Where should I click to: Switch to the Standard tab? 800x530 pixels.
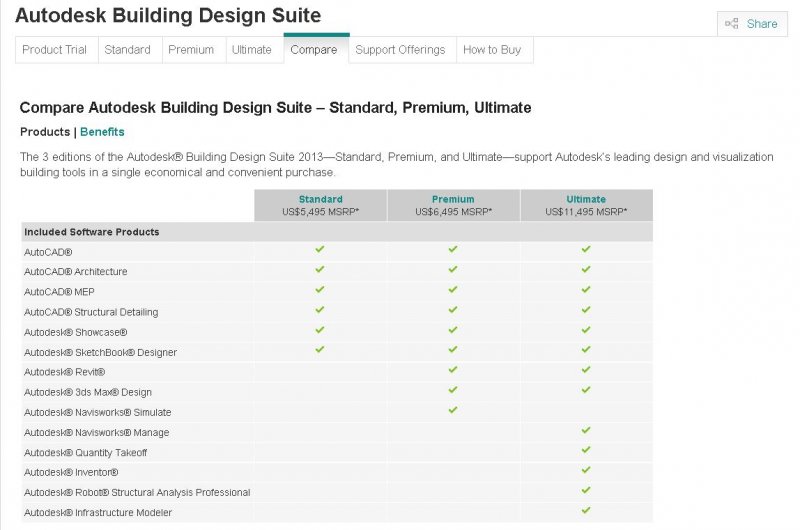[128, 50]
